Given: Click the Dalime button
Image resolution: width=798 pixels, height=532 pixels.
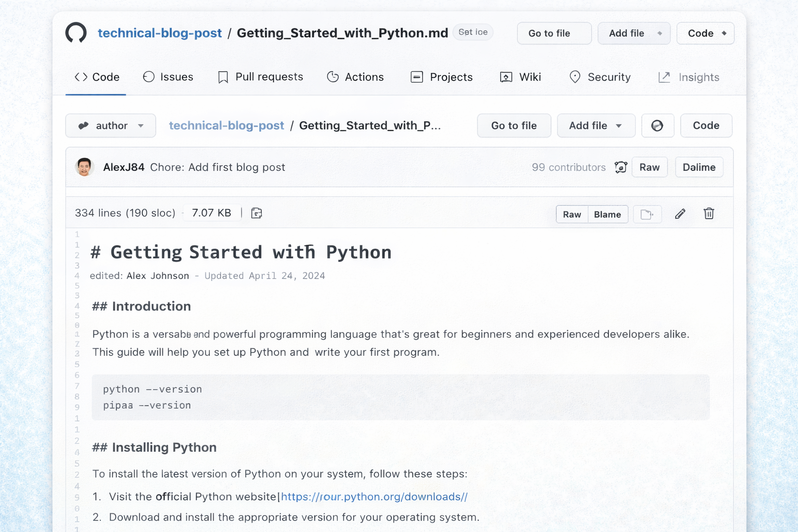Looking at the screenshot, I should pyautogui.click(x=699, y=167).
